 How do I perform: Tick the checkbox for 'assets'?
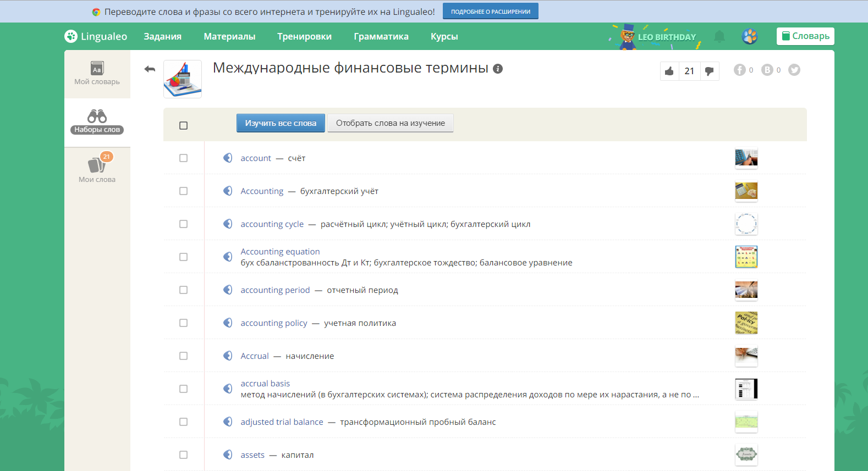point(184,455)
